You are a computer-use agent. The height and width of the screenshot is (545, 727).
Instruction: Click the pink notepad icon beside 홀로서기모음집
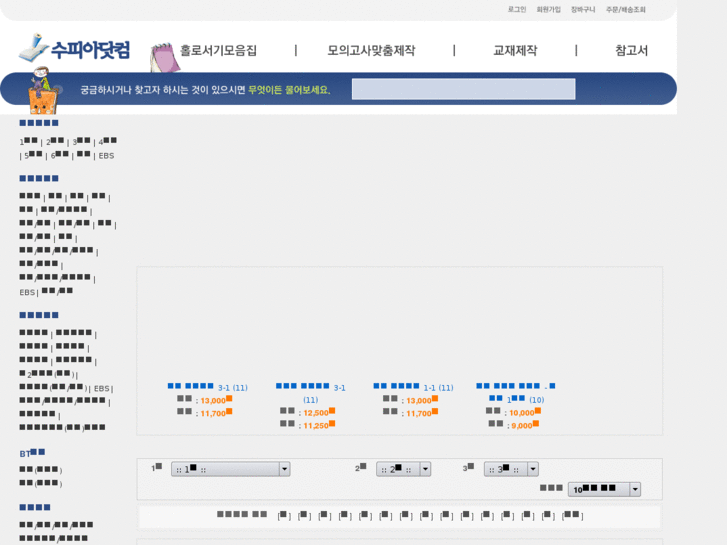pyautogui.click(x=164, y=57)
